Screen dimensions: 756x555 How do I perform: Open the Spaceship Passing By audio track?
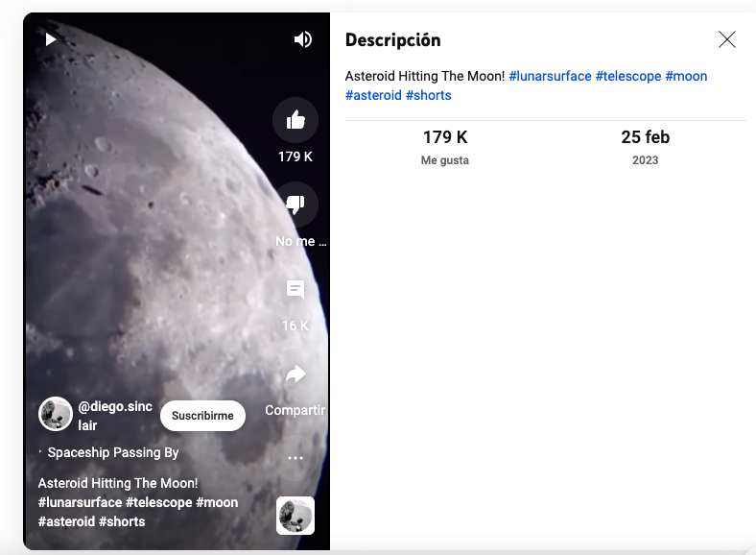113,452
